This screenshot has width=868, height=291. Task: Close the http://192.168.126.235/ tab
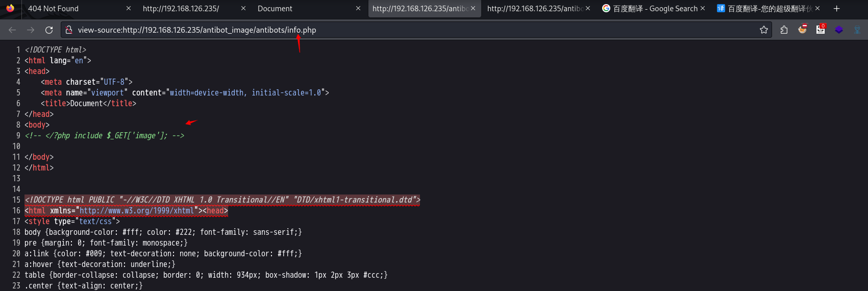[x=243, y=9]
